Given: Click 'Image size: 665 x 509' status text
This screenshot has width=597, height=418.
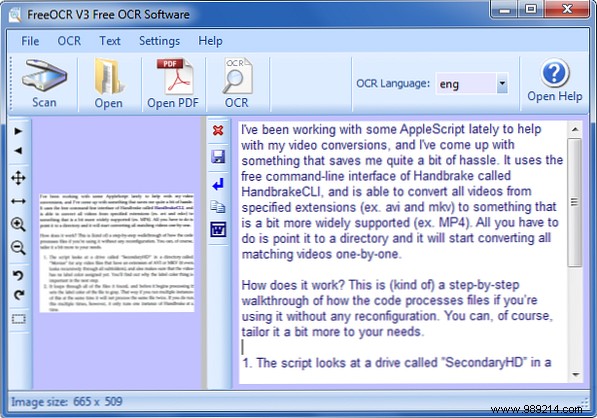Looking at the screenshot, I should (67, 402).
